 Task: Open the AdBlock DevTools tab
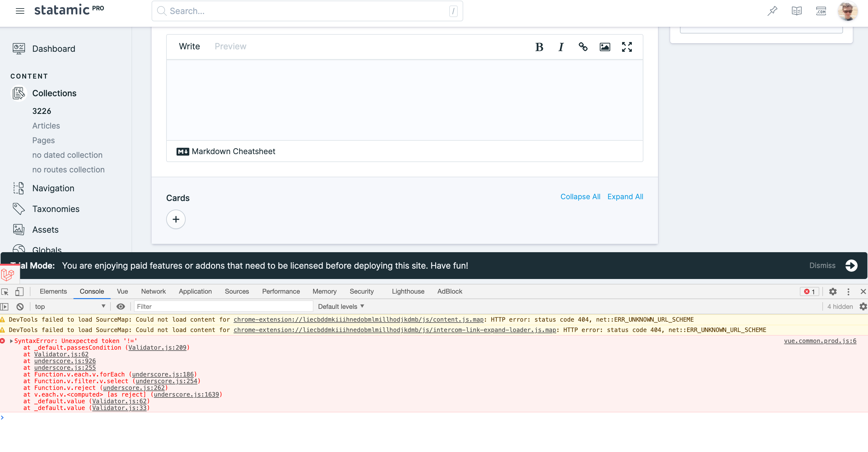point(450,291)
